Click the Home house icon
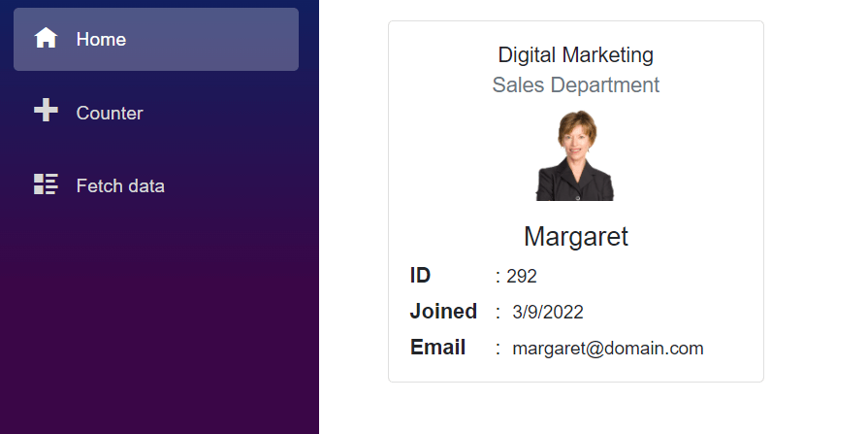This screenshot has width=868, height=434. pyautogui.click(x=46, y=39)
